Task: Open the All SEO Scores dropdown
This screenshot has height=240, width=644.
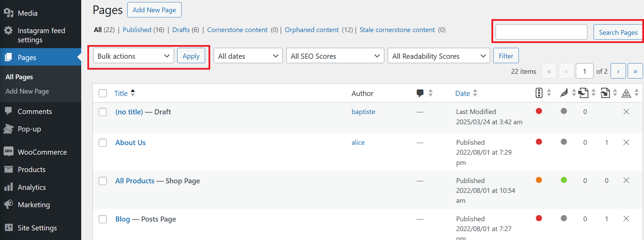Action: point(335,56)
